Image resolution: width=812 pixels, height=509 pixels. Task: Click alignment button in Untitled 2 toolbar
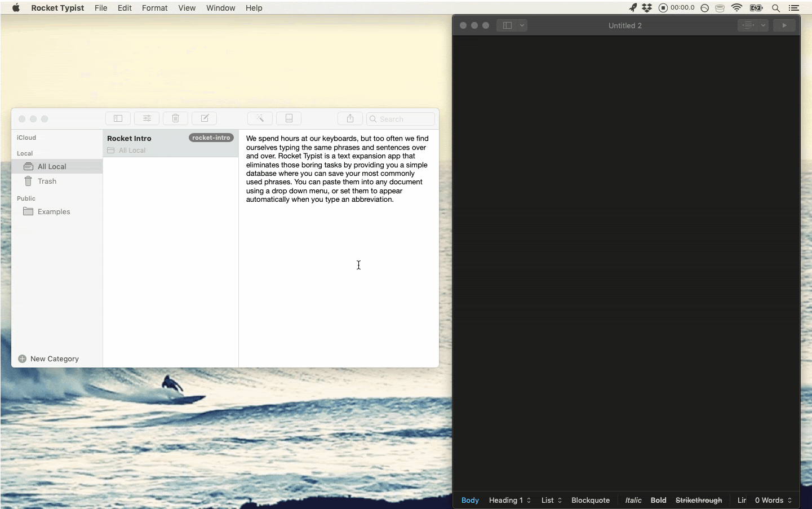[748, 25]
